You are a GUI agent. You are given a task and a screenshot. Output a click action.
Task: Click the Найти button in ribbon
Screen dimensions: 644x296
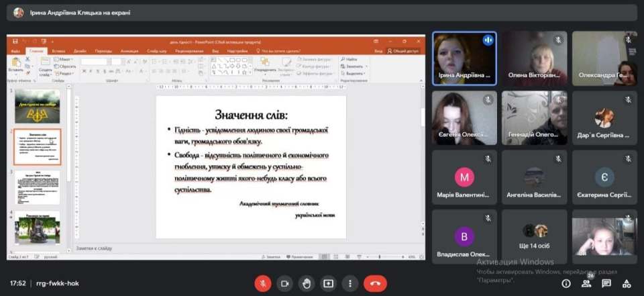click(352, 59)
